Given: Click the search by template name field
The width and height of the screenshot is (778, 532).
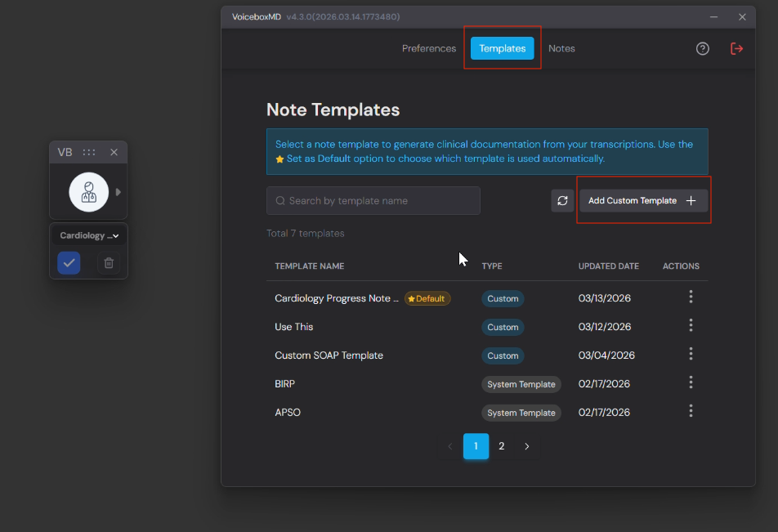Looking at the screenshot, I should [x=373, y=201].
